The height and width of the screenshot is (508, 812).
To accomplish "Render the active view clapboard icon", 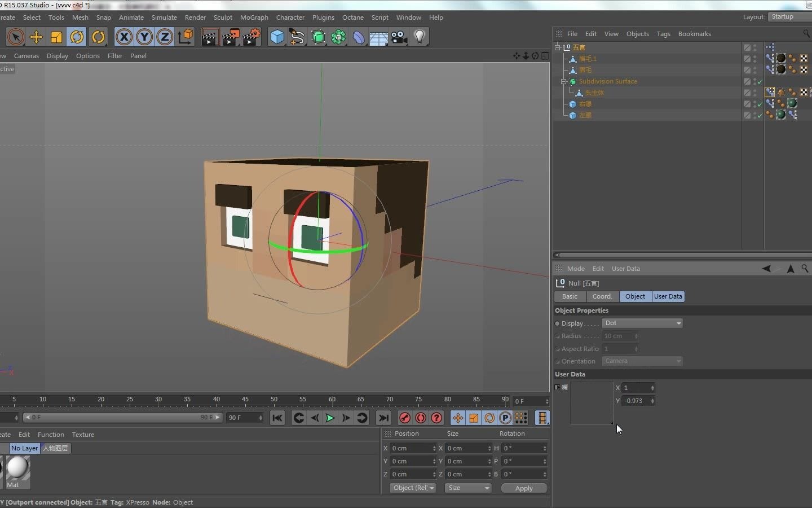I will coord(210,37).
